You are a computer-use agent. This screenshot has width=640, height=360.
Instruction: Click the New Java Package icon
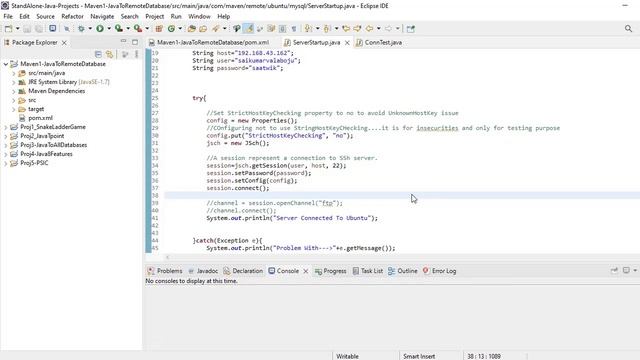pos(159,29)
